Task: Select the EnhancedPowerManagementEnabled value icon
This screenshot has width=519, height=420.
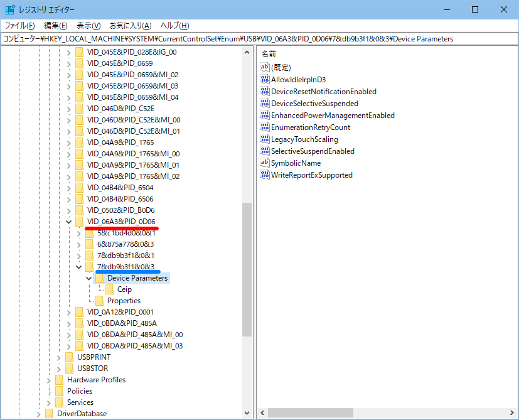Action: 264,115
